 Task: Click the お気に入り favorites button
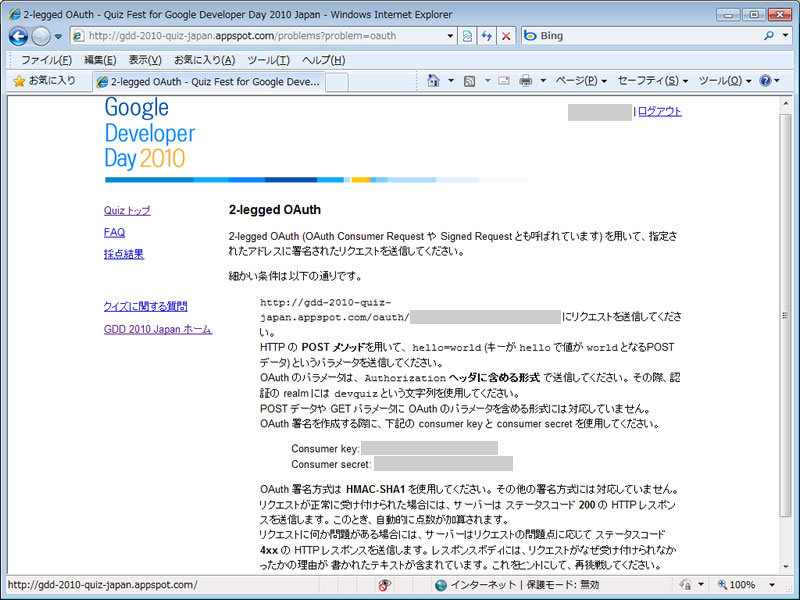tap(44, 81)
